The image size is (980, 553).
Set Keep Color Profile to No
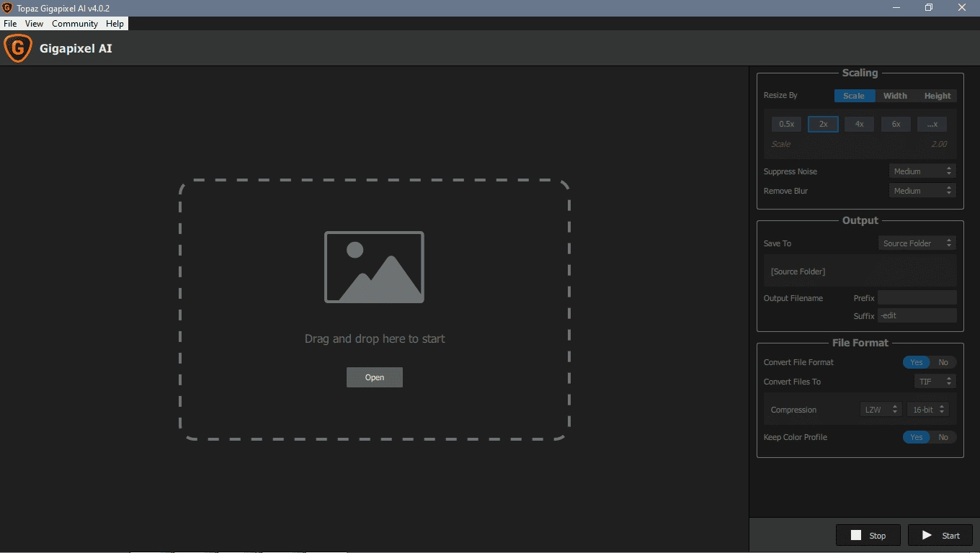point(943,437)
